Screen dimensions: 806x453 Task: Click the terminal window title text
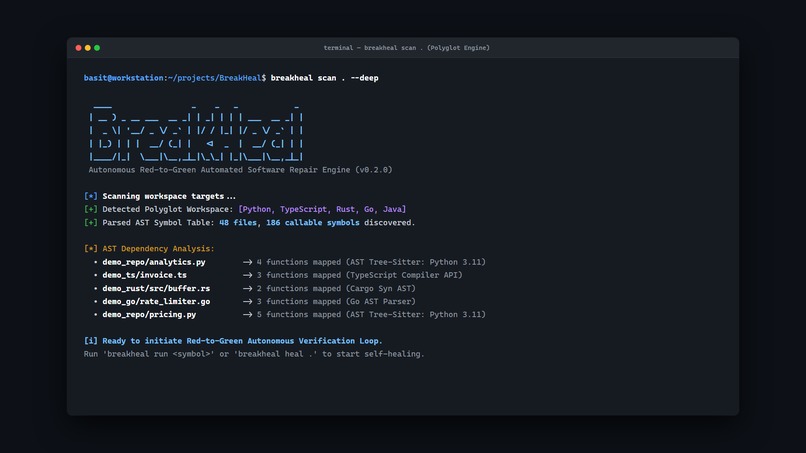click(406, 48)
